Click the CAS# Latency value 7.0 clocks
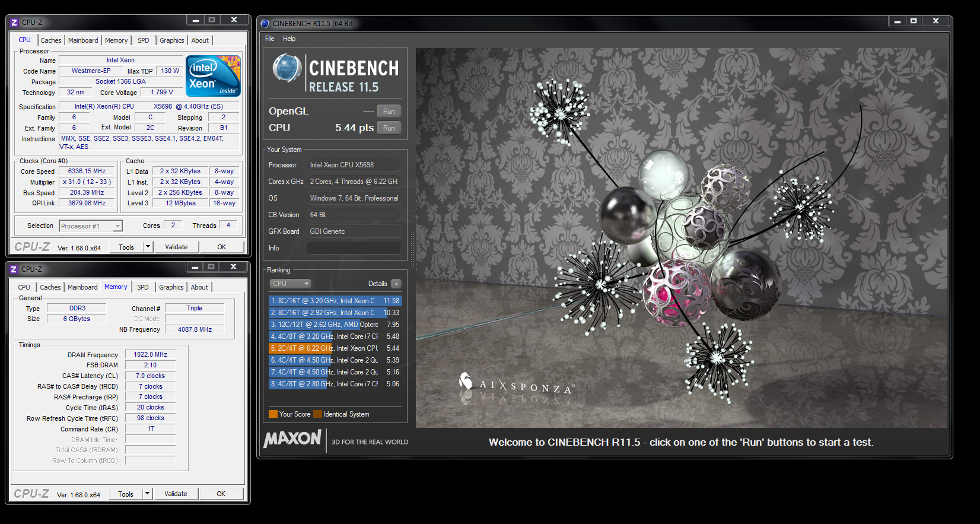 click(x=150, y=376)
